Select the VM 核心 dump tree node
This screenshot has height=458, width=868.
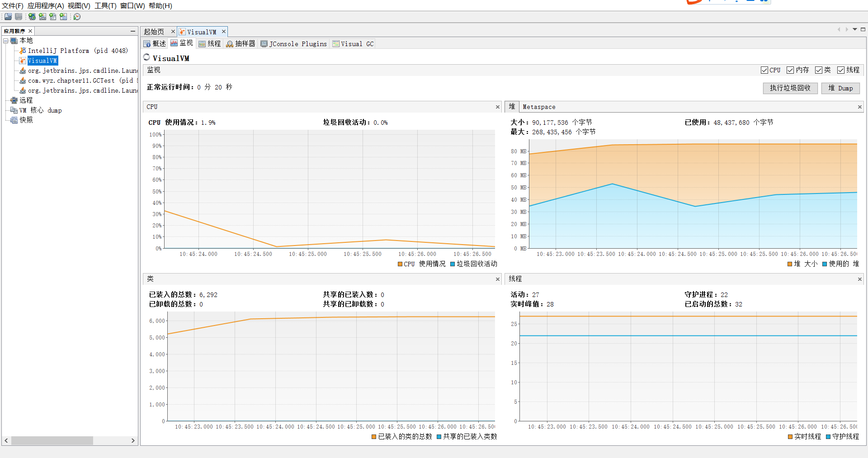pyautogui.click(x=41, y=110)
